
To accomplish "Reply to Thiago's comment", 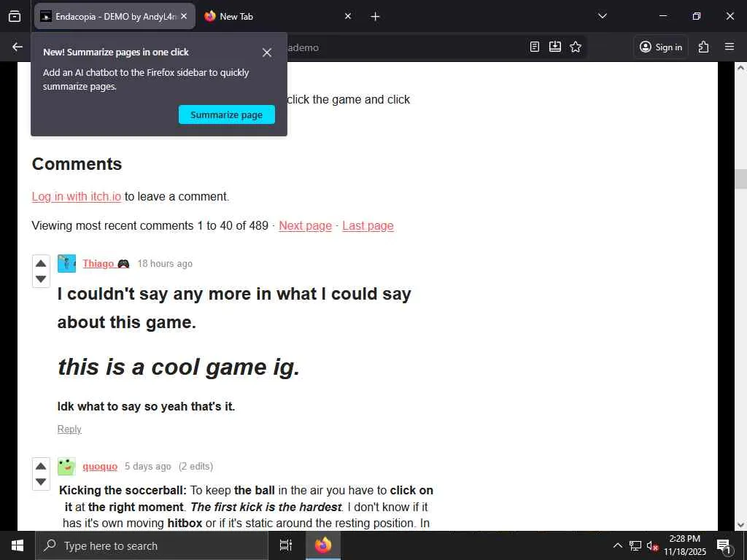I will 69,429.
